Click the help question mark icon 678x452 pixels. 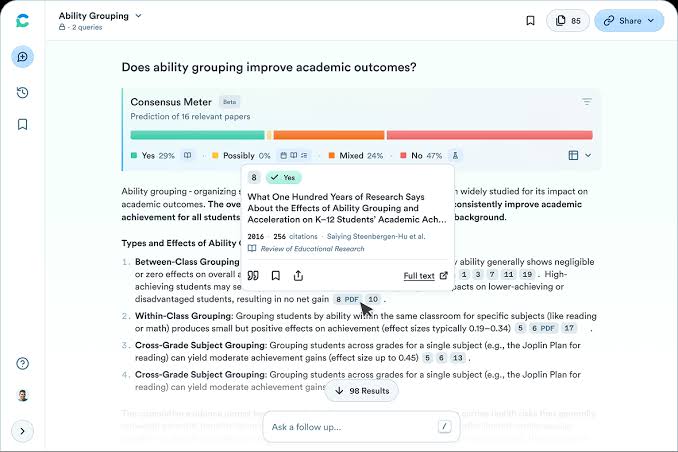pyautogui.click(x=22, y=363)
